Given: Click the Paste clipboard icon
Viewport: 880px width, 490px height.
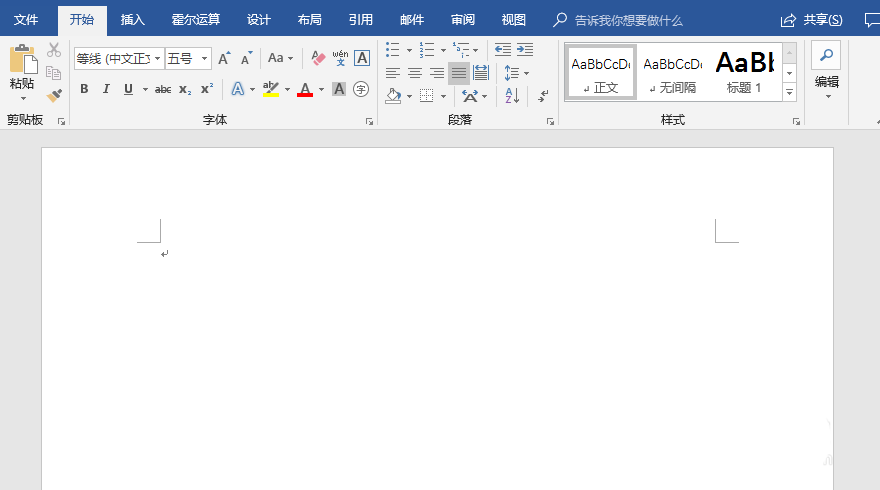Looking at the screenshot, I should [x=23, y=59].
